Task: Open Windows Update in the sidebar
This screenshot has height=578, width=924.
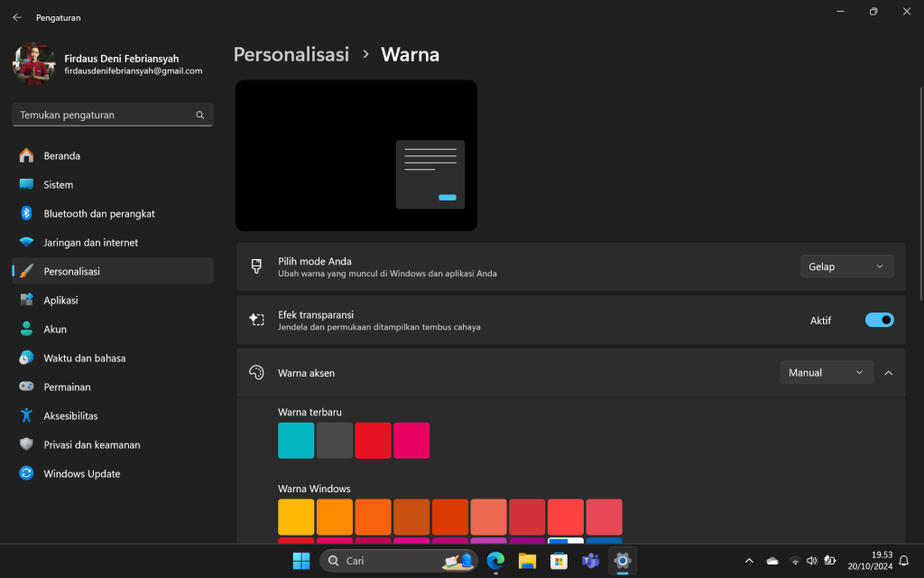Action: tap(83, 473)
